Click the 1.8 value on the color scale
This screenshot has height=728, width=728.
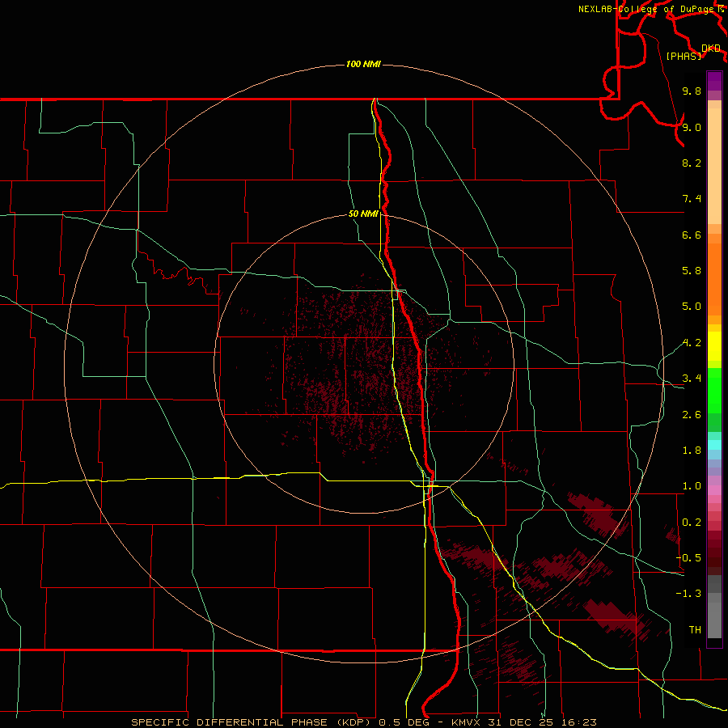(x=692, y=451)
